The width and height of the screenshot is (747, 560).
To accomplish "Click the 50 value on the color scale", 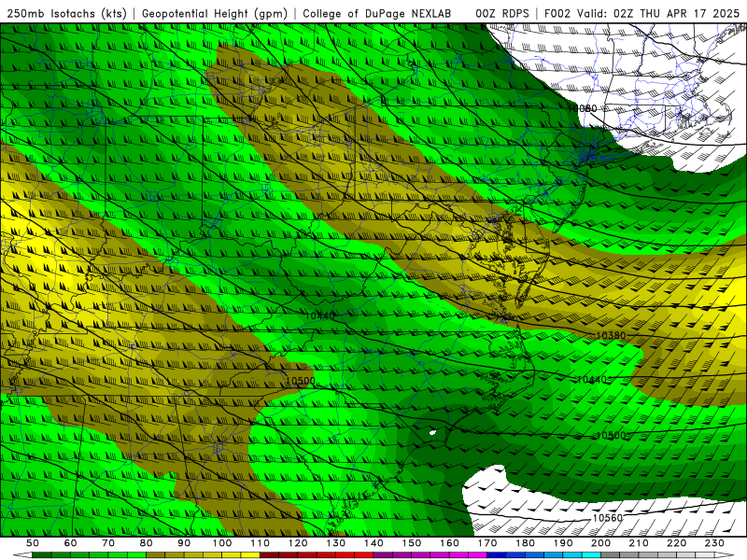I will click(x=33, y=543).
